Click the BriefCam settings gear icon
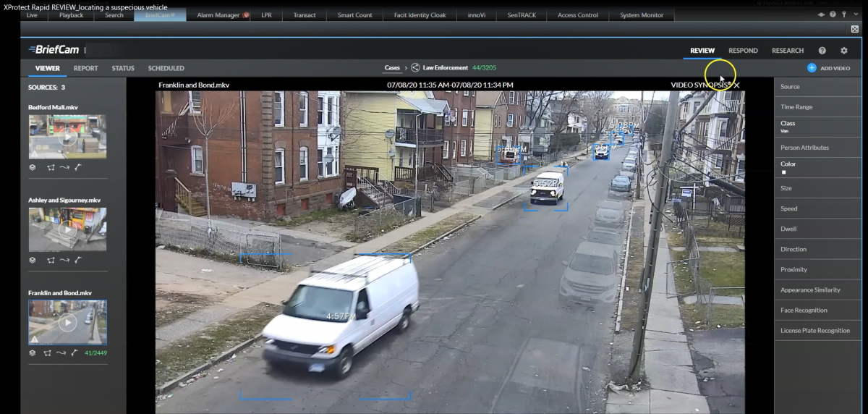This screenshot has height=414, width=868. click(843, 51)
